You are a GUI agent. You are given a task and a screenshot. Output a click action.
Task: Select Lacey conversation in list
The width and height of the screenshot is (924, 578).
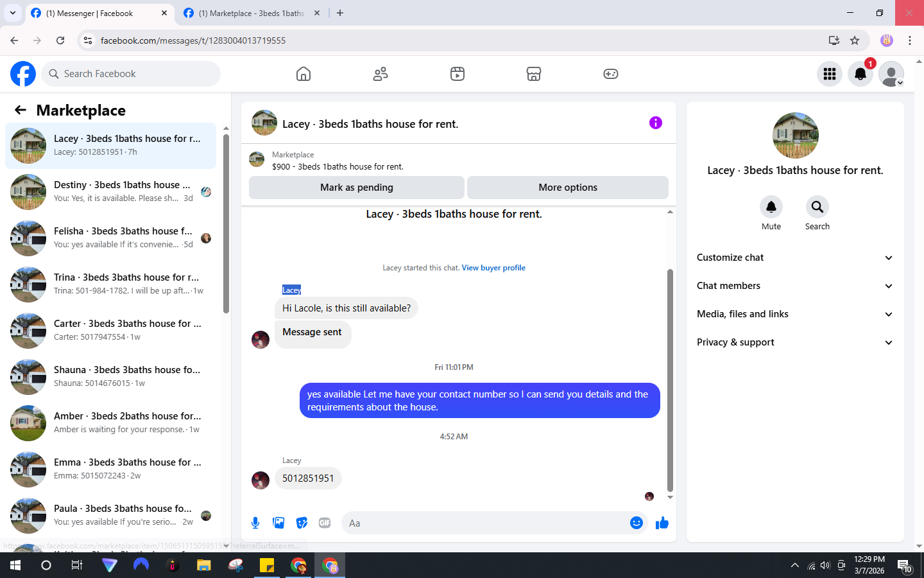[110, 145]
